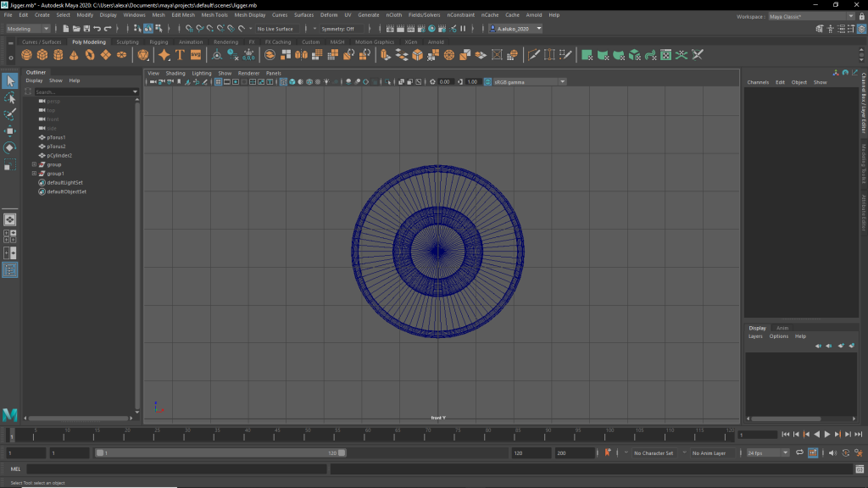Image resolution: width=868 pixels, height=488 pixels.
Task: Expand the group node in Outliner
Action: click(34, 164)
